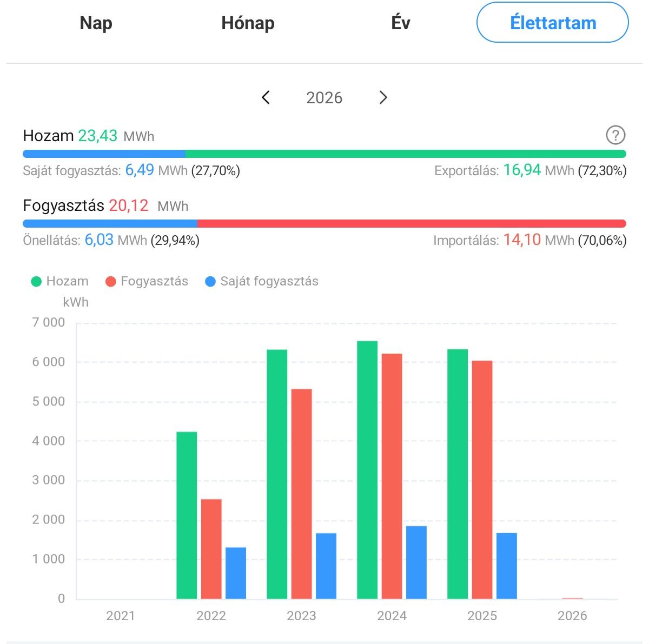Switch to the Hónap tab
The width and height of the screenshot is (649, 644).
click(248, 23)
